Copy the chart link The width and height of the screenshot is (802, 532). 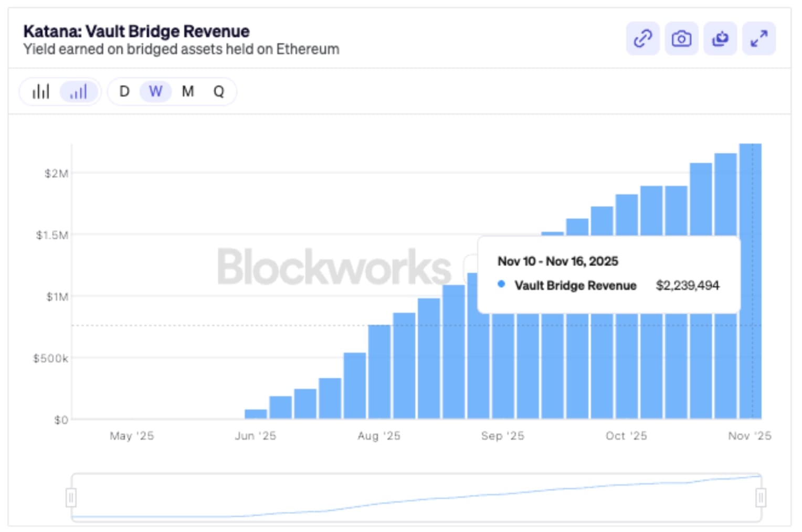pyautogui.click(x=642, y=38)
